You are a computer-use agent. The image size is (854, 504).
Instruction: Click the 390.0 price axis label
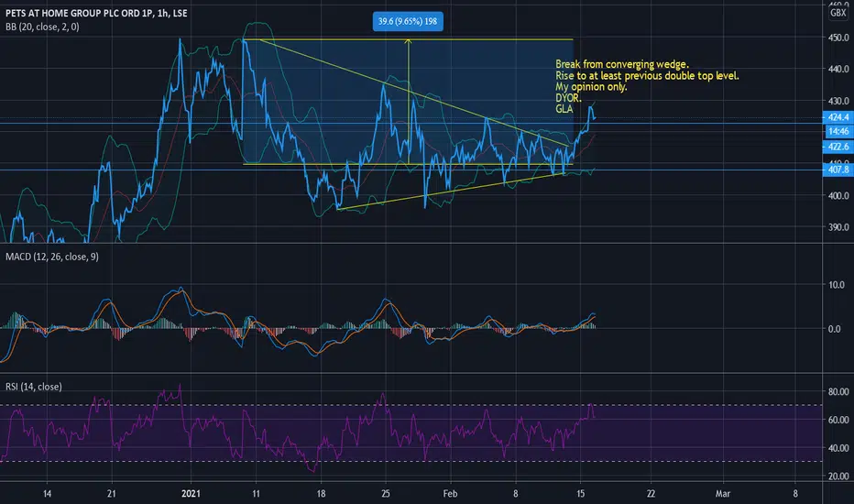pyautogui.click(x=838, y=226)
